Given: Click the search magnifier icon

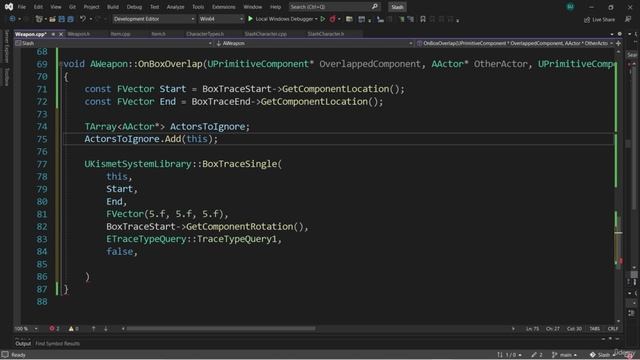Looking at the screenshot, I should point(375,7).
